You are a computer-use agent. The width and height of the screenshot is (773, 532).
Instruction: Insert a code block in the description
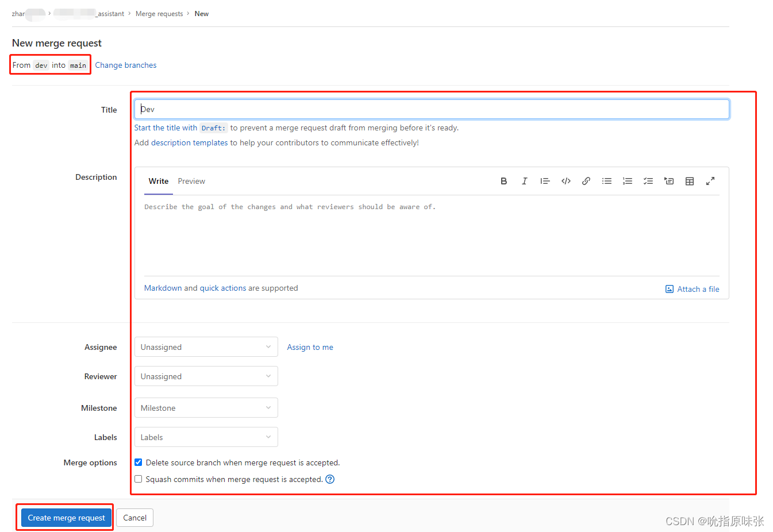pyautogui.click(x=566, y=181)
